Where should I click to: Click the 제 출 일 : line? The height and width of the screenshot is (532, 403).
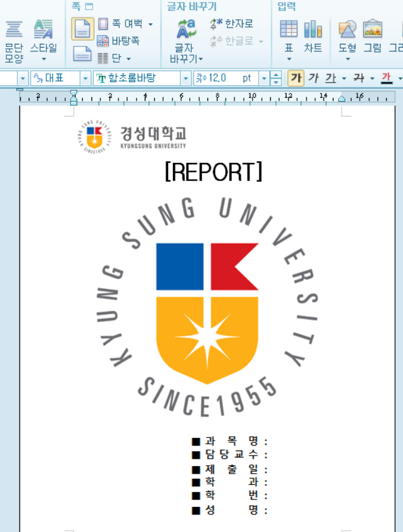(x=229, y=469)
